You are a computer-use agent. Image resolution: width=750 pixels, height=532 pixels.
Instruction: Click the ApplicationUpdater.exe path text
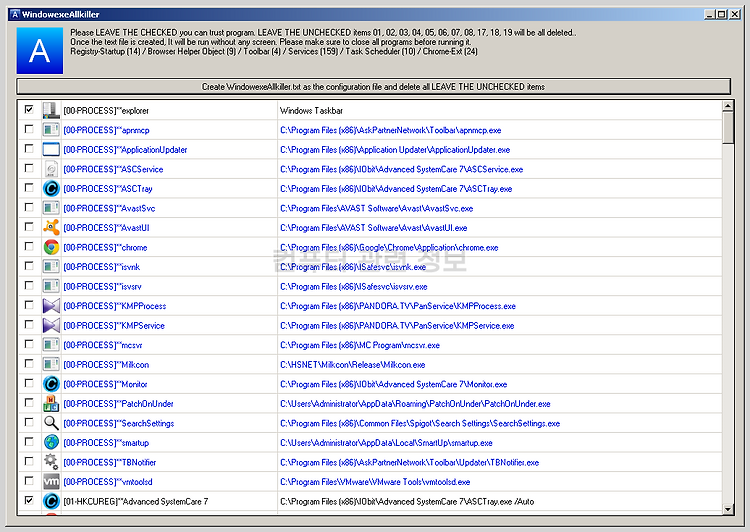(x=395, y=150)
